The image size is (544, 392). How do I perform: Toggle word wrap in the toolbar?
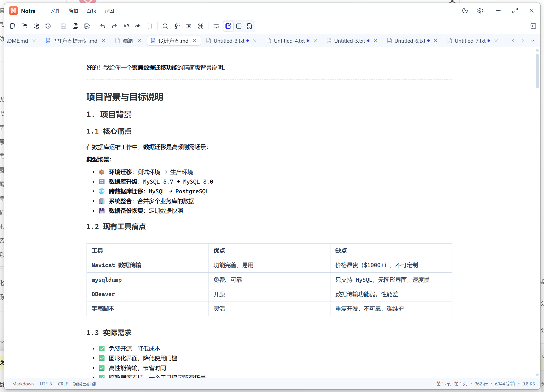(216, 26)
